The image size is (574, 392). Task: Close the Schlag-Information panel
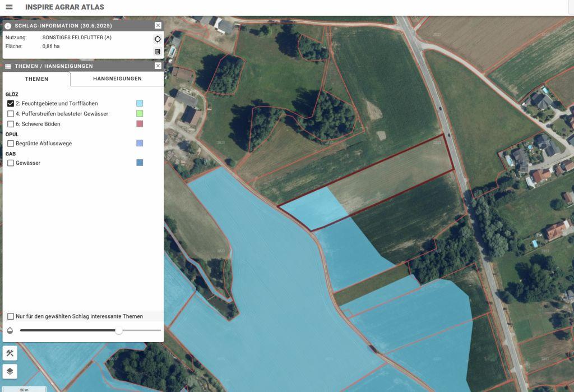158,26
